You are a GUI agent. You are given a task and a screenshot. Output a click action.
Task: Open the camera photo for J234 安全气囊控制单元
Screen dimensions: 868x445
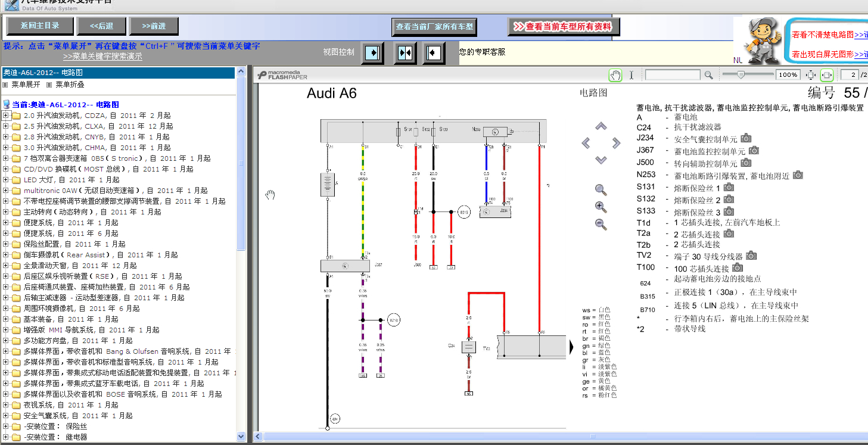(746, 138)
